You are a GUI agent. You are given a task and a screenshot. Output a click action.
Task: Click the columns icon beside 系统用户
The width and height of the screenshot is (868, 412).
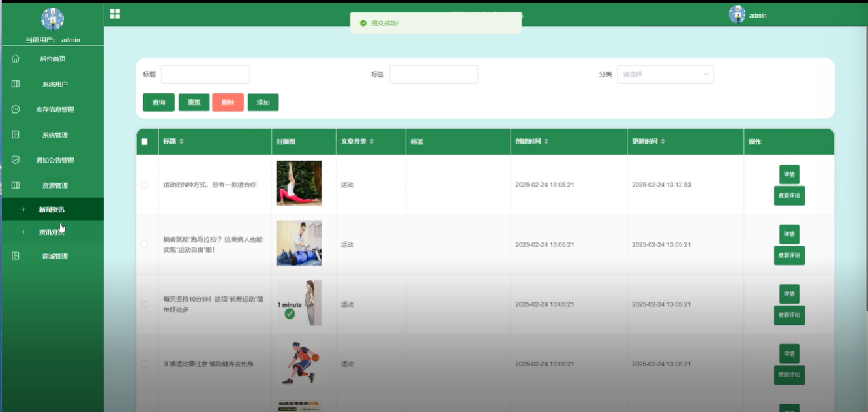tap(16, 84)
